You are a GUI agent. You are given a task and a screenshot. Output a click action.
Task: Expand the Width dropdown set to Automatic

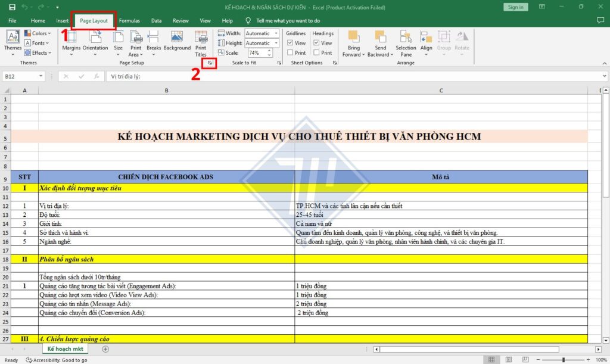[x=276, y=33]
